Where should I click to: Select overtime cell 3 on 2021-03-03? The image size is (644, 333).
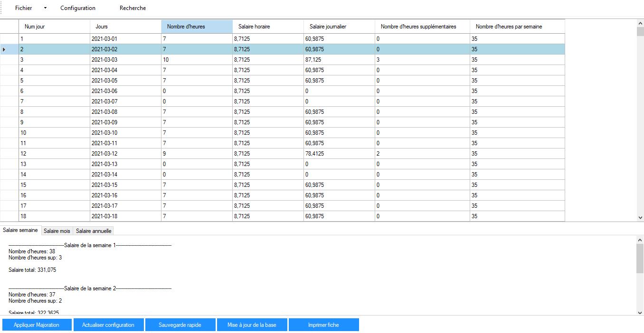[422, 60]
